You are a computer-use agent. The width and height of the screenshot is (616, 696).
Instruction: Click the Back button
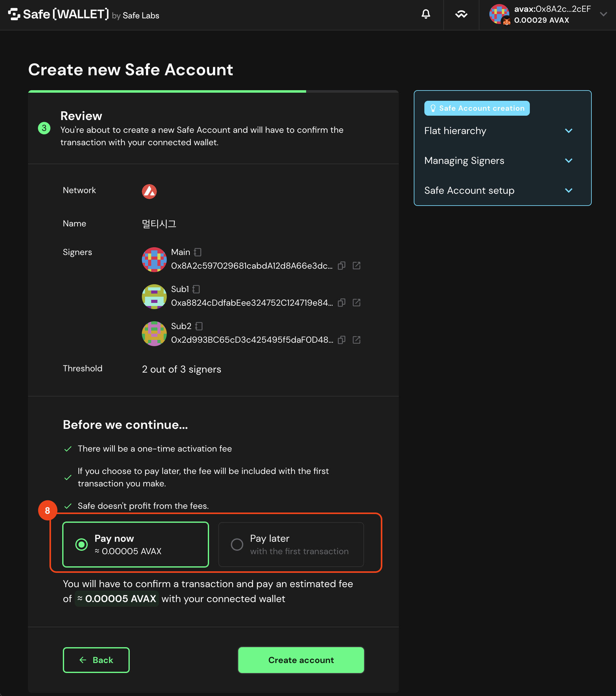[96, 660]
